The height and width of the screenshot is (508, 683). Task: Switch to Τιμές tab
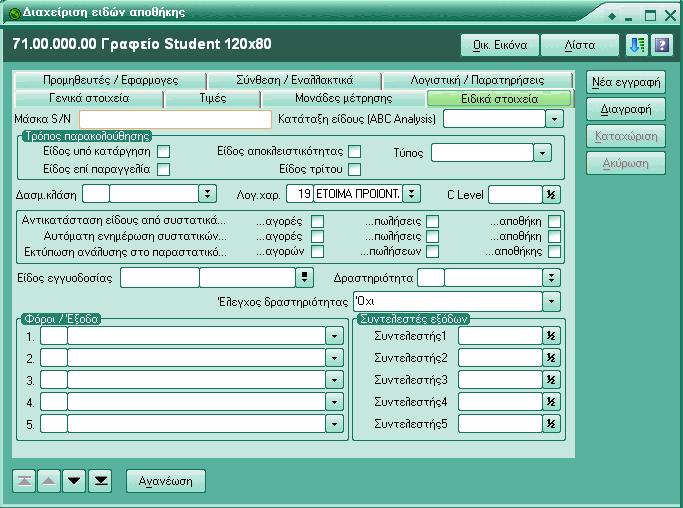tap(213, 98)
